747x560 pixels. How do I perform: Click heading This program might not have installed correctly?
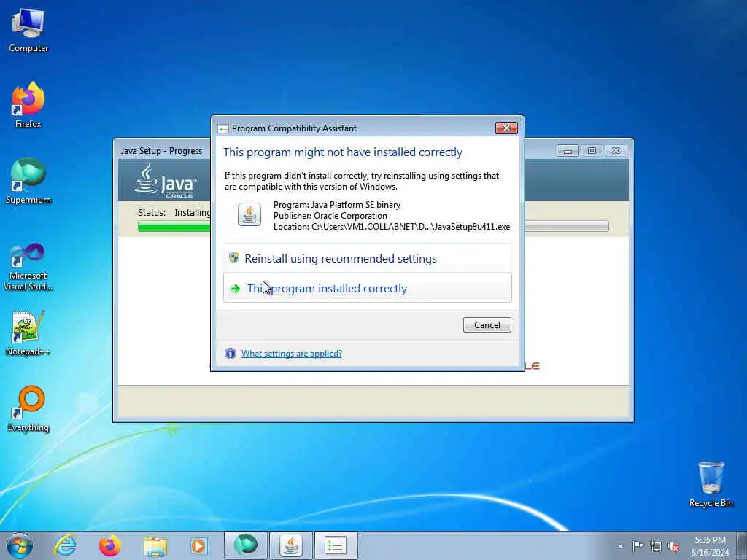coord(343,152)
